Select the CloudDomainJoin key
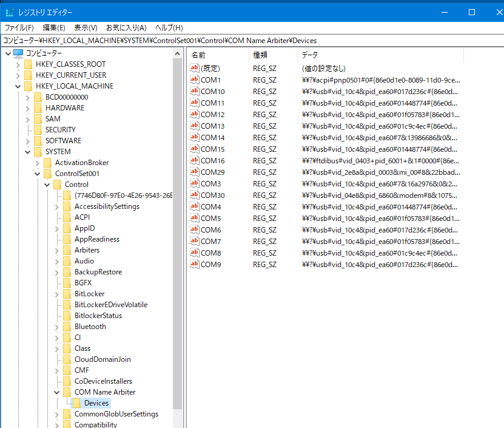This screenshot has height=428, width=504. tap(102, 359)
